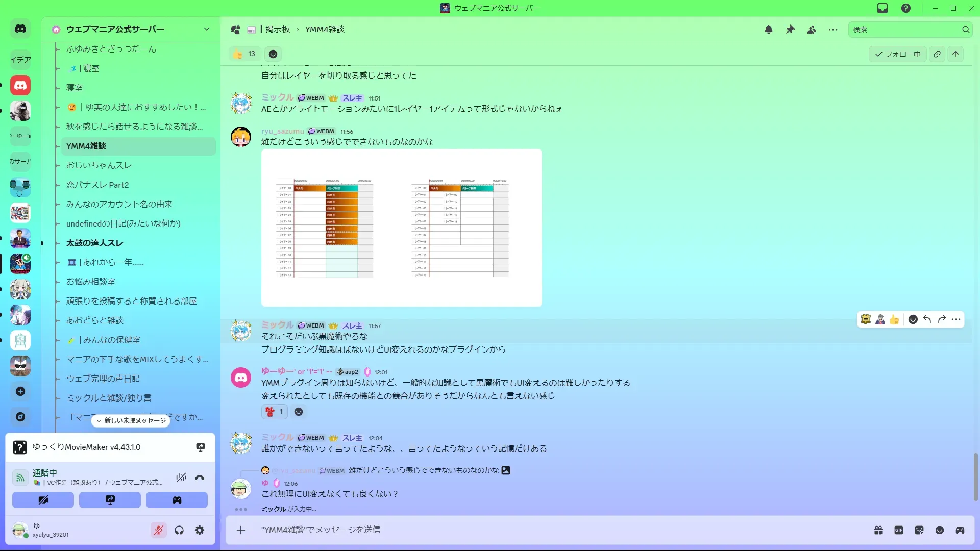This screenshot has height=551, width=980.
Task: Show member list icon
Action: click(x=812, y=30)
